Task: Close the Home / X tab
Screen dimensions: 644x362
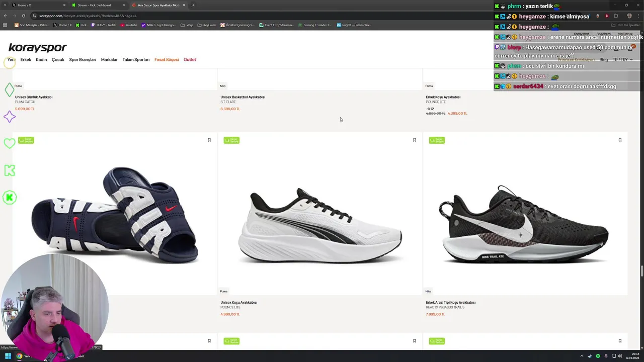Action: click(x=64, y=5)
